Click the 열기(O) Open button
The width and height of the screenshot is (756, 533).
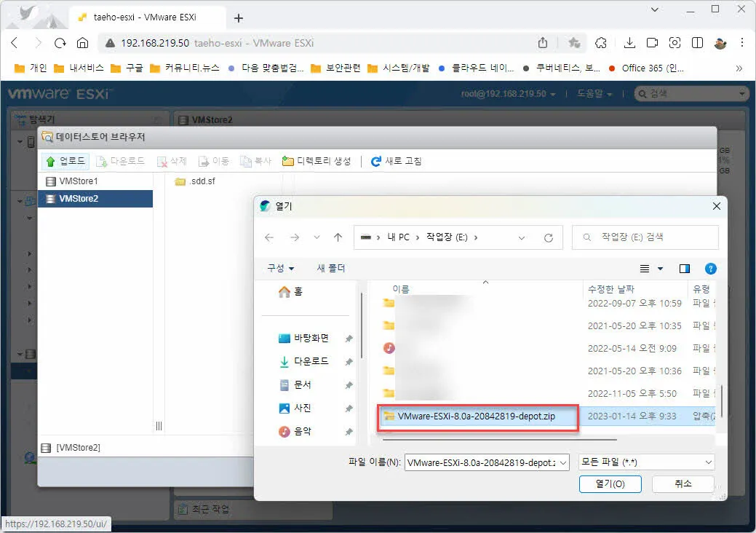tap(610, 483)
